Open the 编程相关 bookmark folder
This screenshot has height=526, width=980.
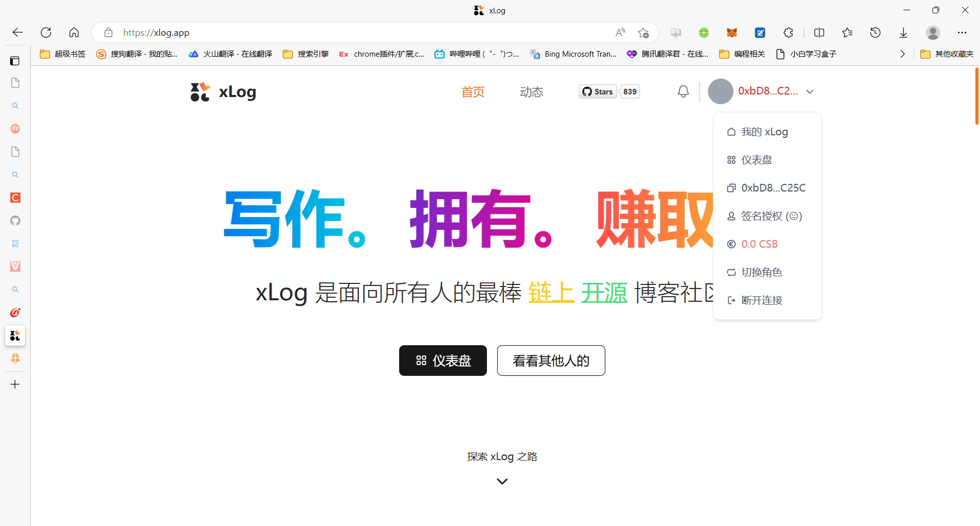pos(742,54)
